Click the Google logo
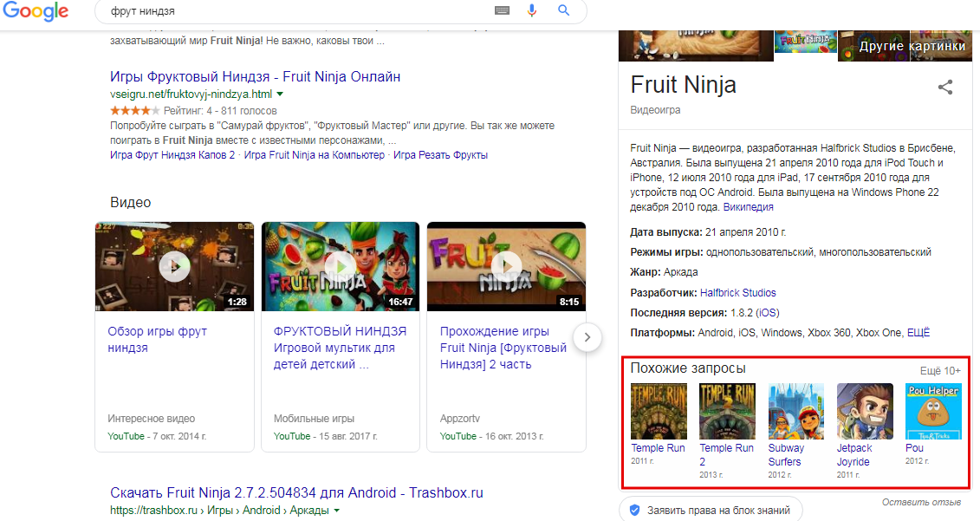This screenshot has width=980, height=521. tap(35, 11)
